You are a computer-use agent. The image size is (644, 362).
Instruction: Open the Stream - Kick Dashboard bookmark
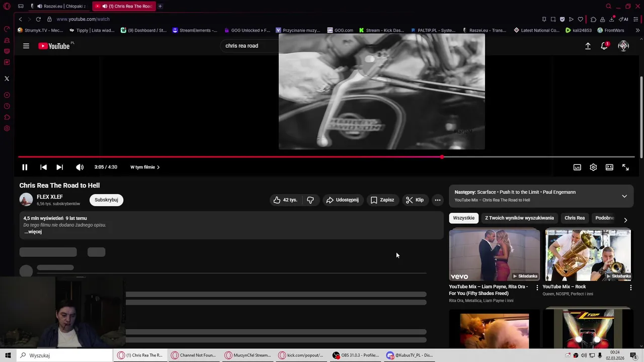[x=381, y=30]
